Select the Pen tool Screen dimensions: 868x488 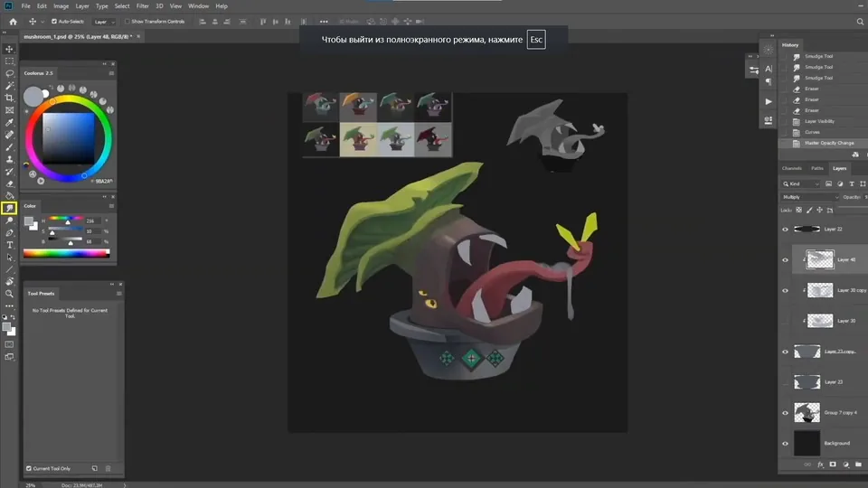(x=9, y=232)
